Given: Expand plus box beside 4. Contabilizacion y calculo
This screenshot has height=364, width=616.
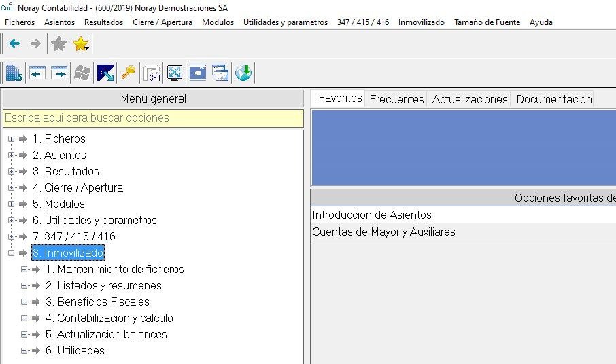Looking at the screenshot, I should pyautogui.click(x=24, y=318).
